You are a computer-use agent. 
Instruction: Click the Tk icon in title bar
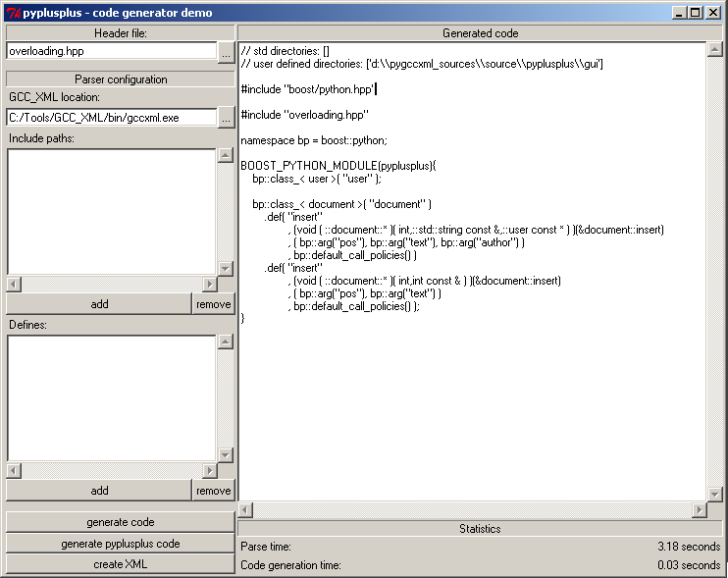[14, 13]
